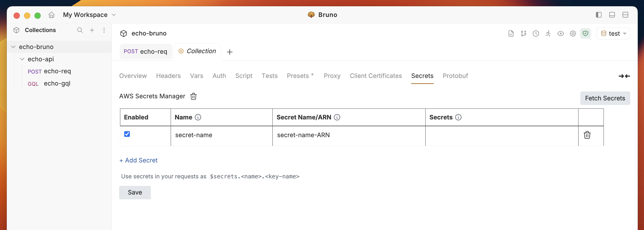644x230 pixels.
Task: Click the green shield icon
Action: 586,33
